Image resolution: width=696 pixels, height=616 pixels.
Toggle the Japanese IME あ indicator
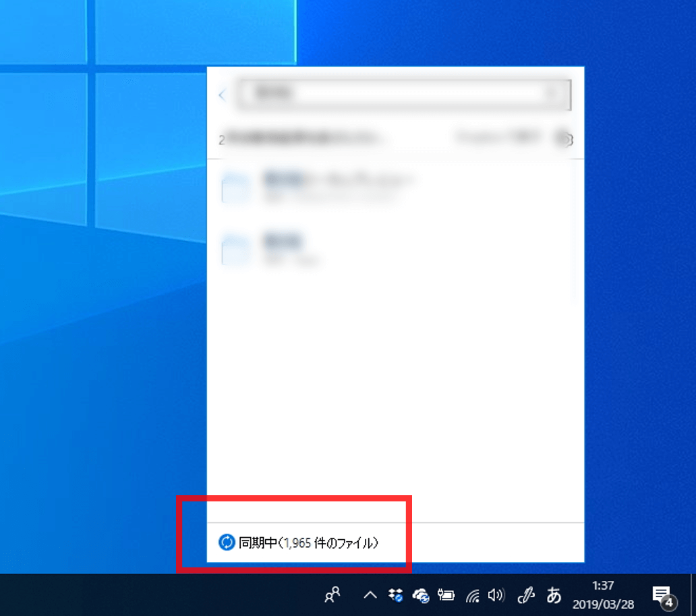coord(554,595)
